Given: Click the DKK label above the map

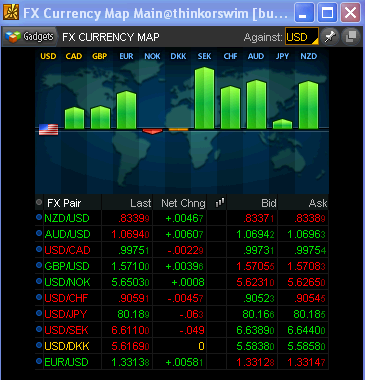Looking at the screenshot, I should click(x=178, y=56).
